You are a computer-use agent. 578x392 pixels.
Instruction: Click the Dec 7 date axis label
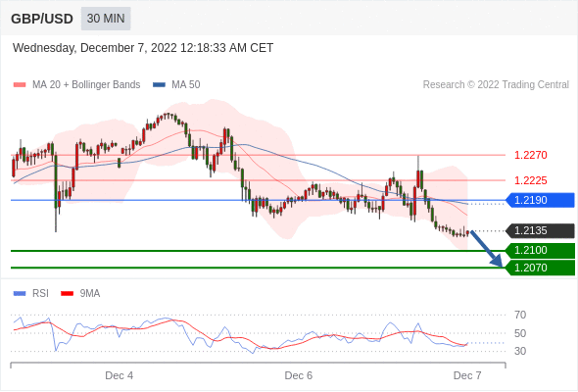point(467,375)
